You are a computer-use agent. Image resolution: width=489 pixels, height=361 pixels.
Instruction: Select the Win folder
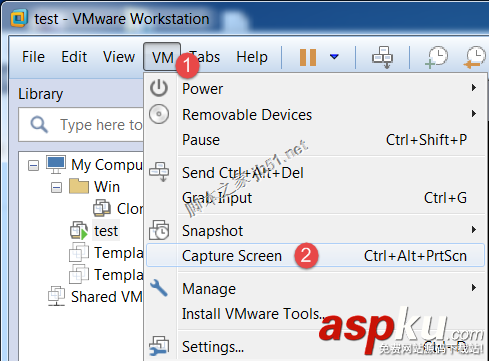click(107, 187)
